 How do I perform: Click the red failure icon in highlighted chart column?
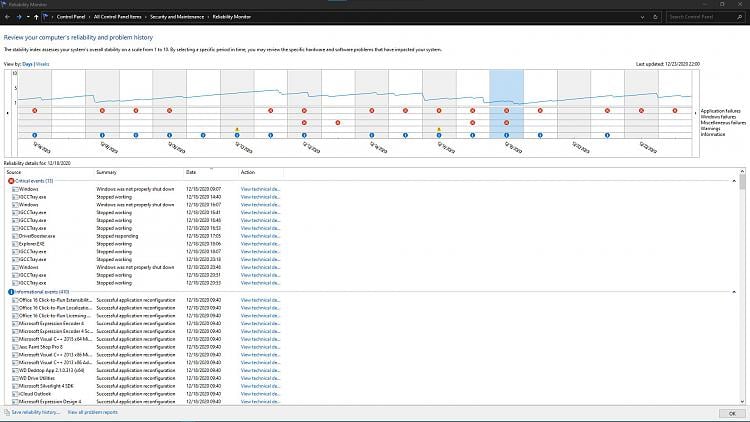507,111
